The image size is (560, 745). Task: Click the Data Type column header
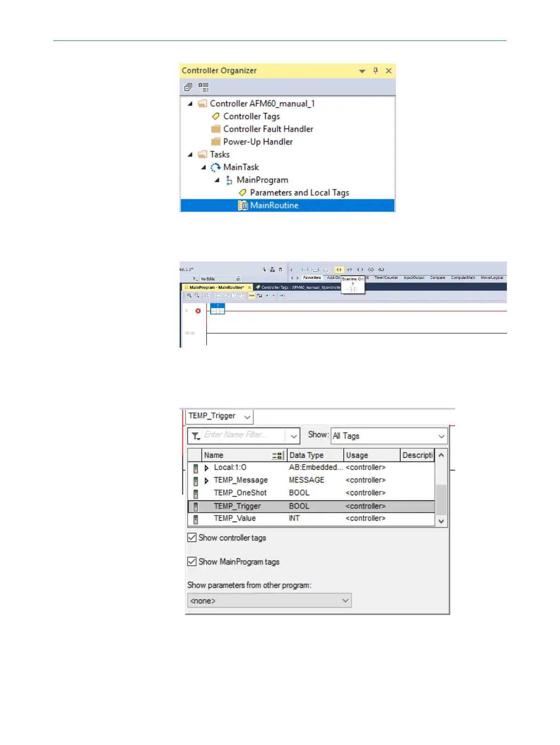(315, 455)
